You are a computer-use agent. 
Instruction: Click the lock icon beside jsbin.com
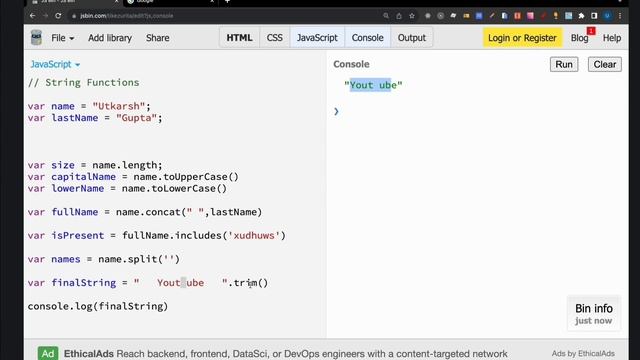(74, 16)
